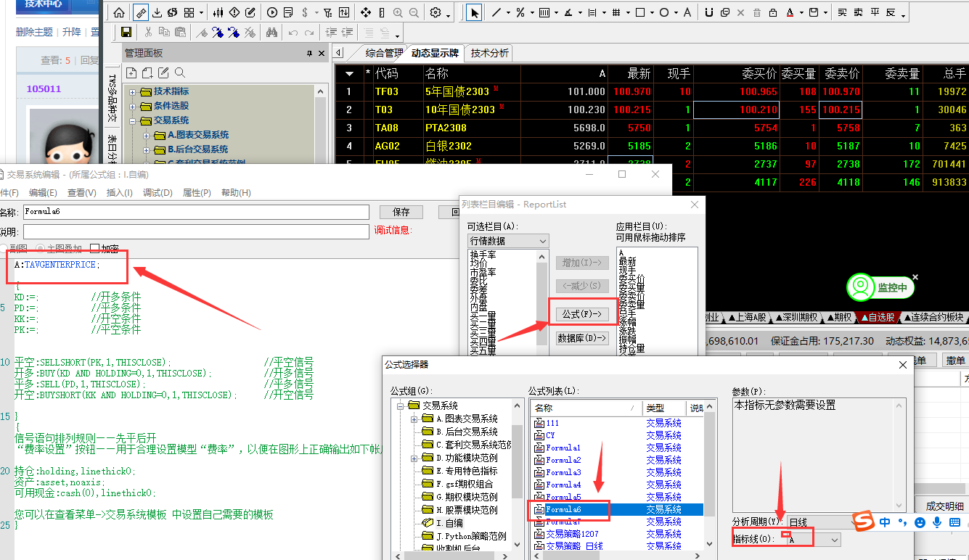Open dropdown arrow next to dollar icon

316,13
